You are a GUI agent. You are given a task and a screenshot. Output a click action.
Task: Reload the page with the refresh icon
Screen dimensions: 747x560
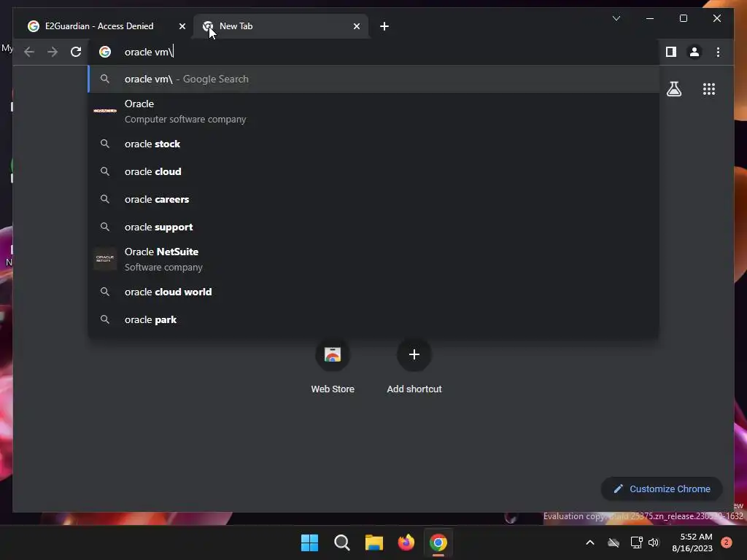[x=76, y=52]
